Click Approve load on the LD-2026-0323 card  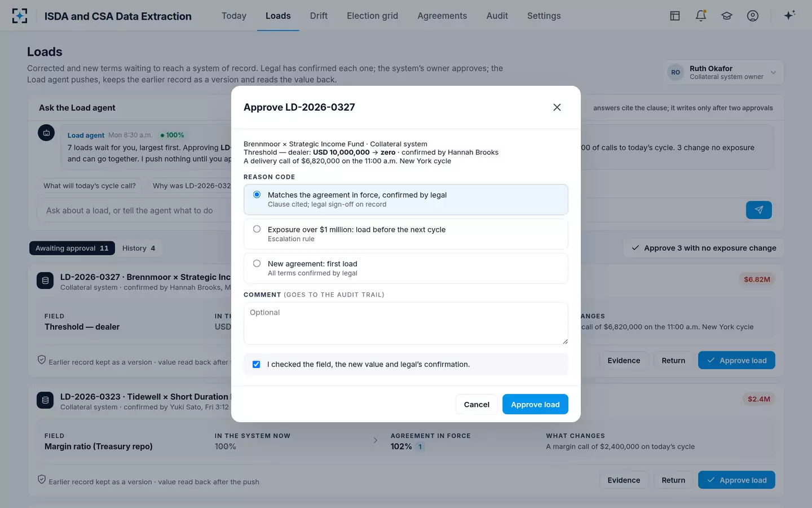click(736, 480)
